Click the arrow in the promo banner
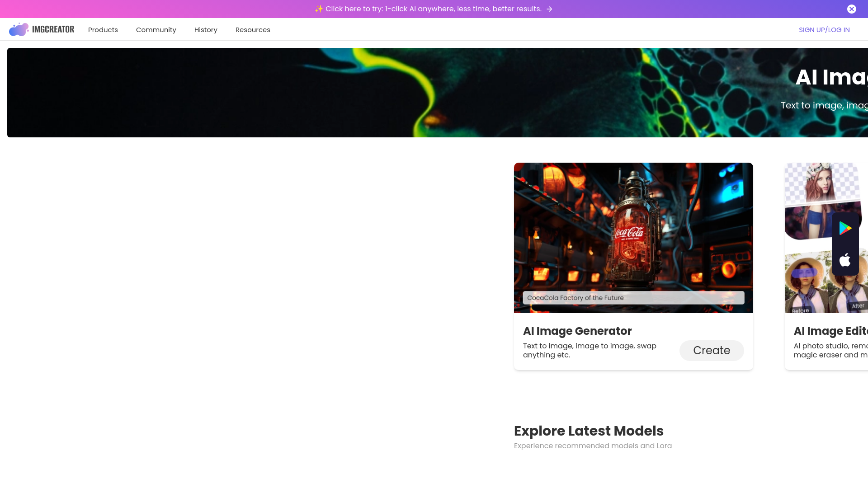Image resolution: width=868 pixels, height=488 pixels. (549, 9)
